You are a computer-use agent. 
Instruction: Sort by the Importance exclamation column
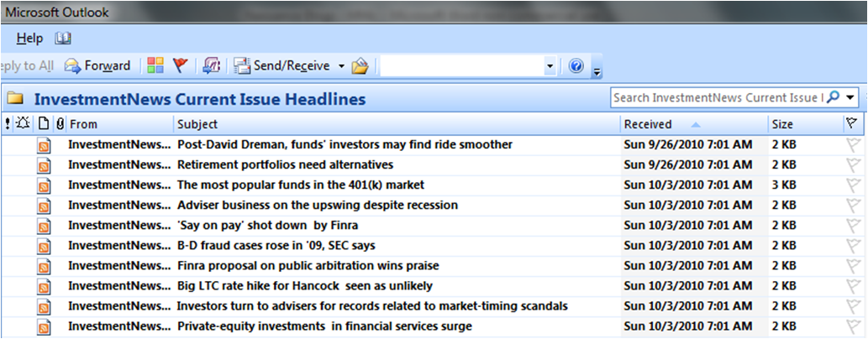(8, 124)
